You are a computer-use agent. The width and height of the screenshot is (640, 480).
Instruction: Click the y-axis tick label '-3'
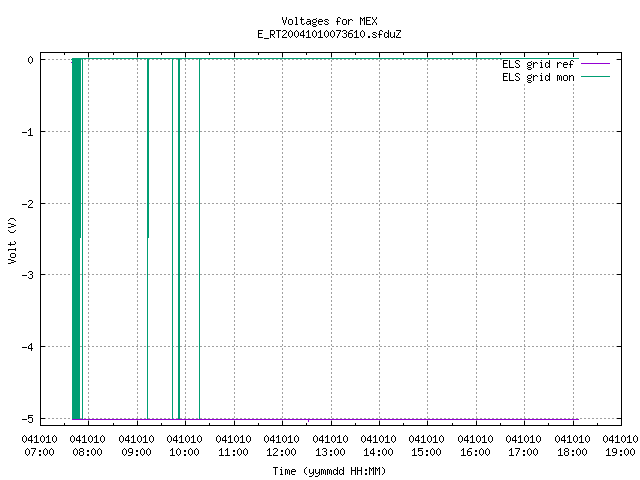tap(28, 275)
